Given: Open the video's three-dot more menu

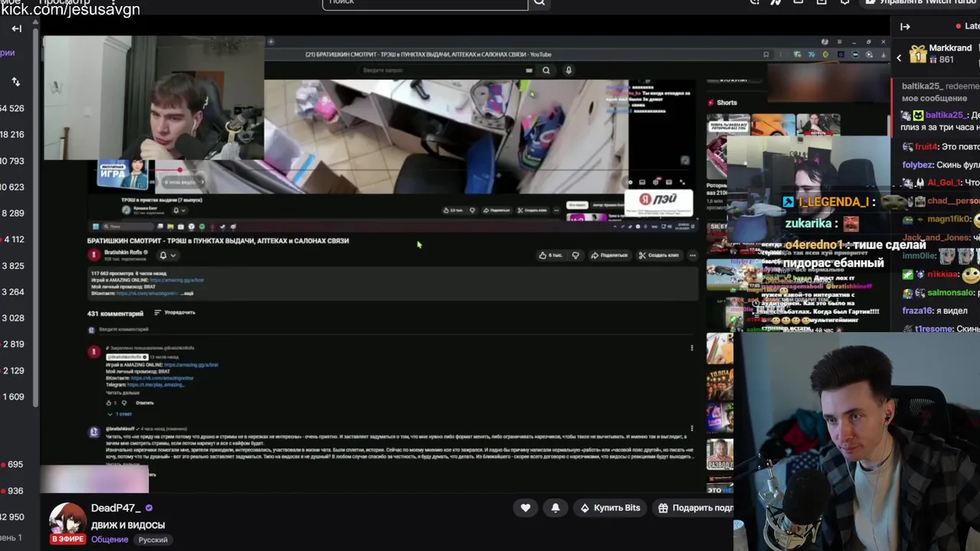Looking at the screenshot, I should tap(692, 256).
